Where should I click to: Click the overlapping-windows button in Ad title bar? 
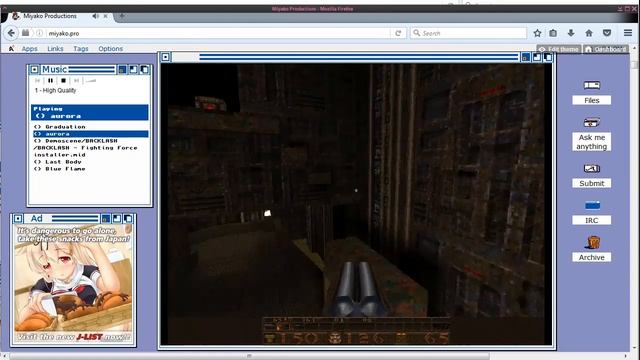tap(128, 219)
